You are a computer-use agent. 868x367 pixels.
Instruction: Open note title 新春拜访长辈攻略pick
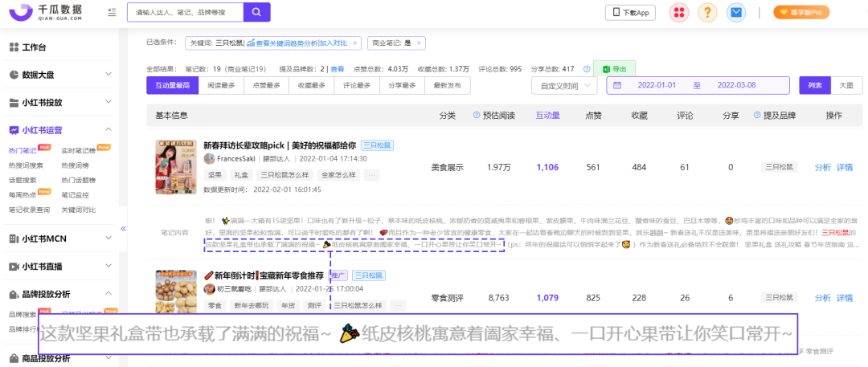[280, 145]
